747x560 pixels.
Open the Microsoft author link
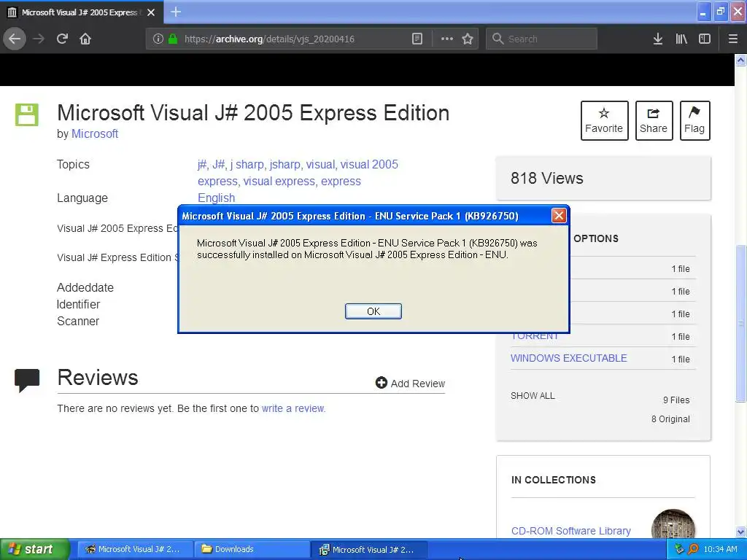coord(94,134)
